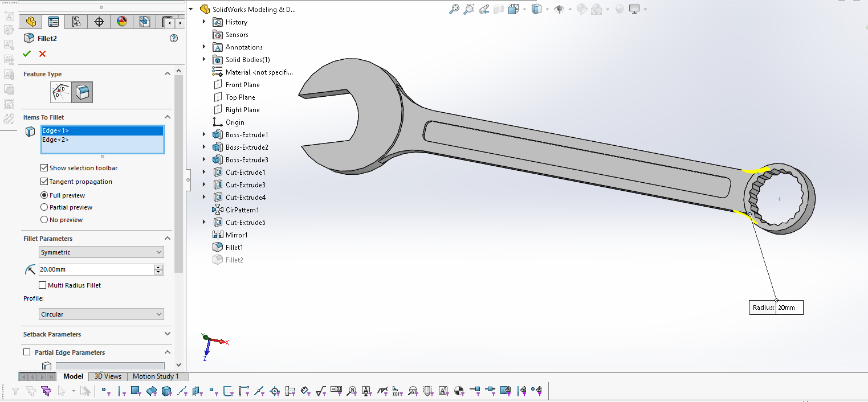Disable the Tangent propagation checkbox
The height and width of the screenshot is (402, 868).
[x=44, y=182]
